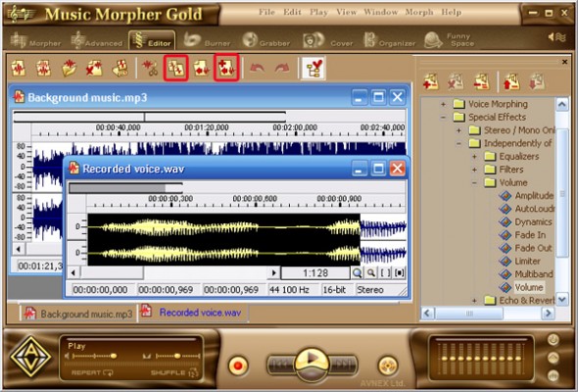This screenshot has height=392, width=578.
Task: Click the zoom full view icon
Action: (x=400, y=272)
